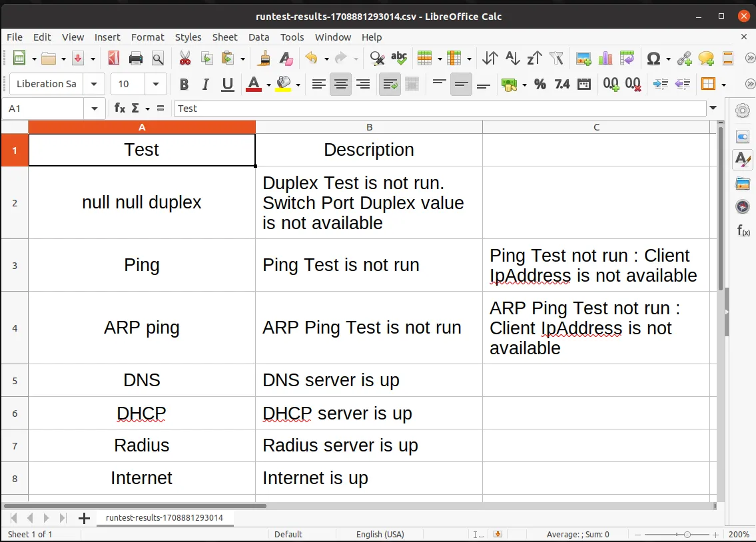
Task: Toggle the AutoFilter icon
Action: click(x=556, y=59)
